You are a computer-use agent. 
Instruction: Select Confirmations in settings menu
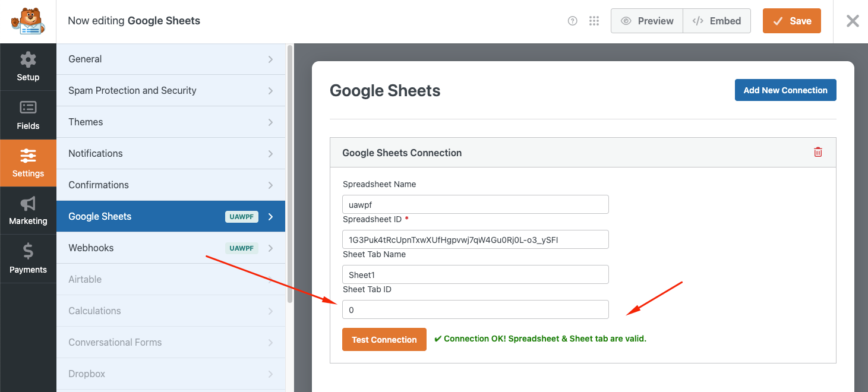(171, 185)
